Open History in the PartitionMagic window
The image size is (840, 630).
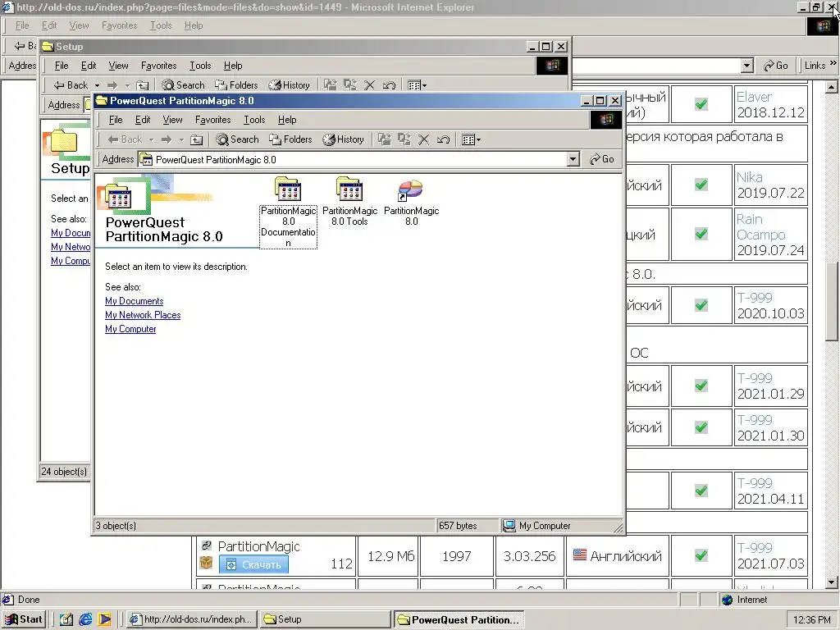pyautogui.click(x=343, y=139)
